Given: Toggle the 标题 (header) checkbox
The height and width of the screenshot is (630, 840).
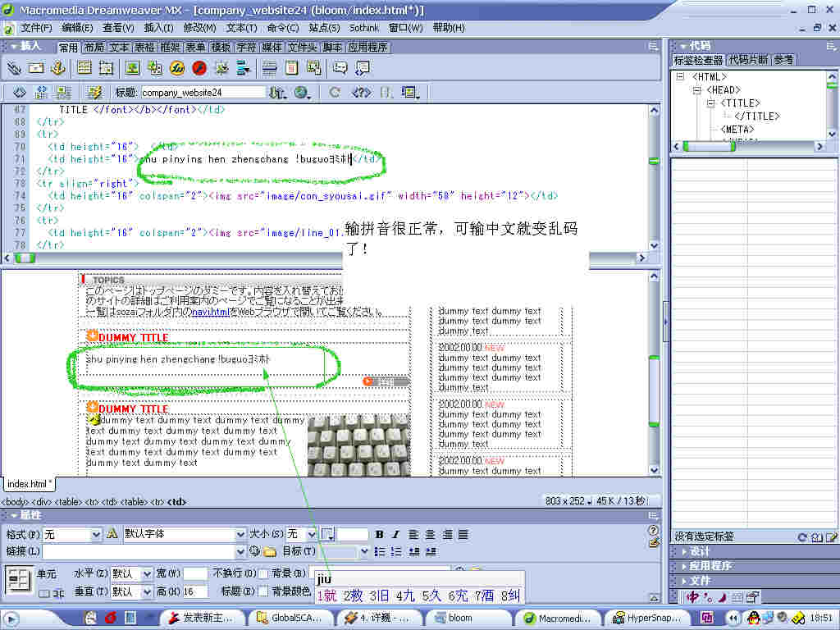Looking at the screenshot, I should click(262, 591).
